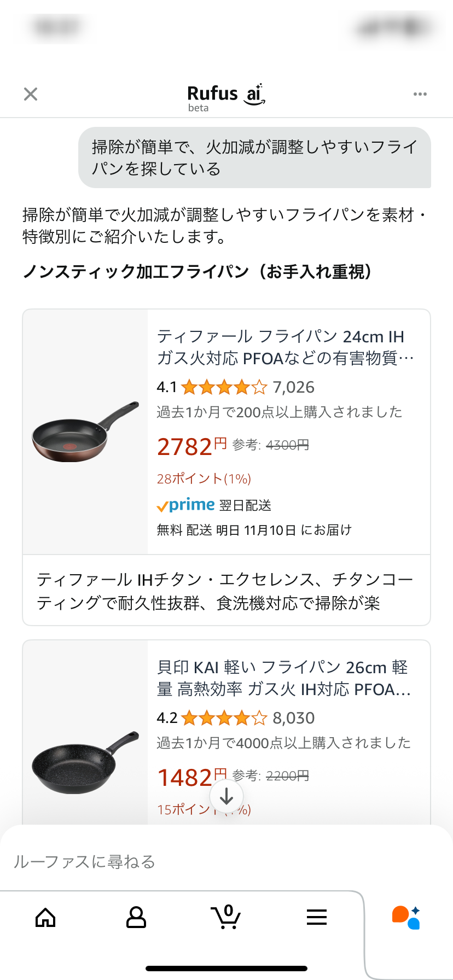Tap the scroll-down arrow button
Screen dimensions: 453x980
pos(226,796)
